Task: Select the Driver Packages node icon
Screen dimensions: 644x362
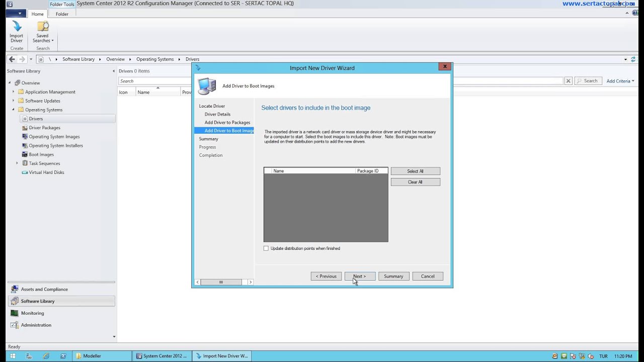Action: [25, 128]
